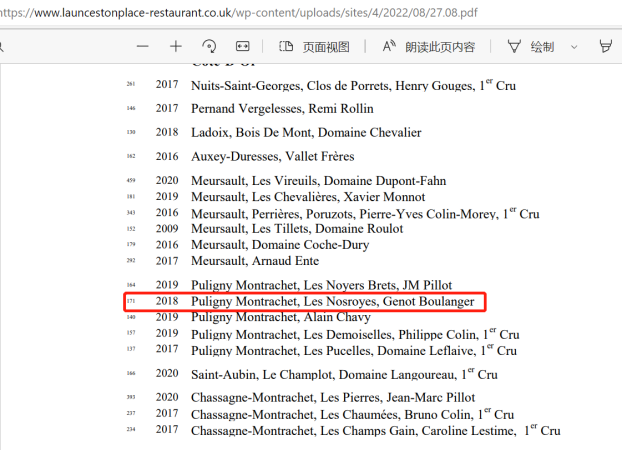
Task: Click the zoom in plus icon
Action: [x=176, y=47]
